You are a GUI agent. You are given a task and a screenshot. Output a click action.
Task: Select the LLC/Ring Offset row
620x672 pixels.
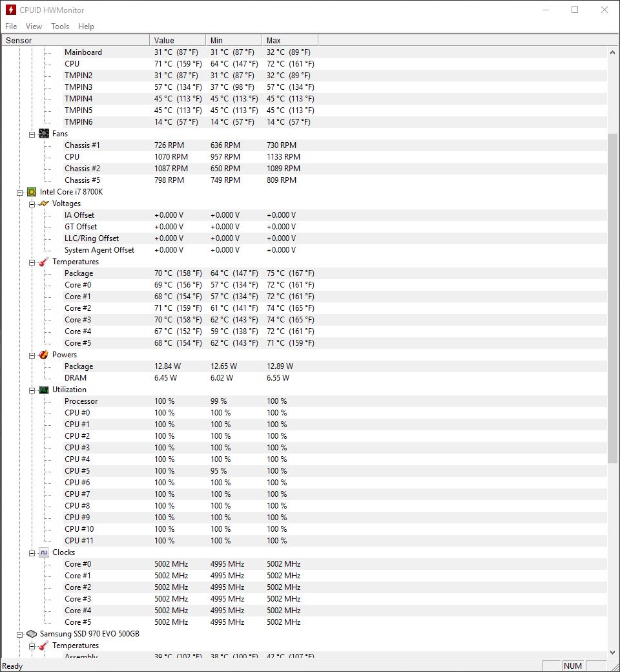[x=335, y=238]
